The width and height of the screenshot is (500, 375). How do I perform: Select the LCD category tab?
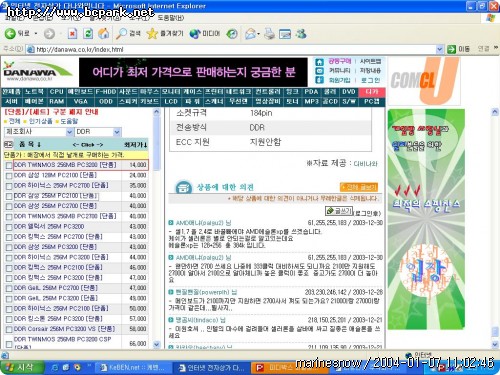(171, 101)
